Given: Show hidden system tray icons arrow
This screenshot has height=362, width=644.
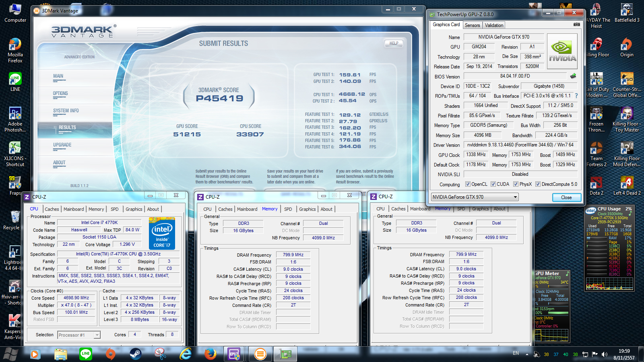Looking at the screenshot, I should pos(527,354).
